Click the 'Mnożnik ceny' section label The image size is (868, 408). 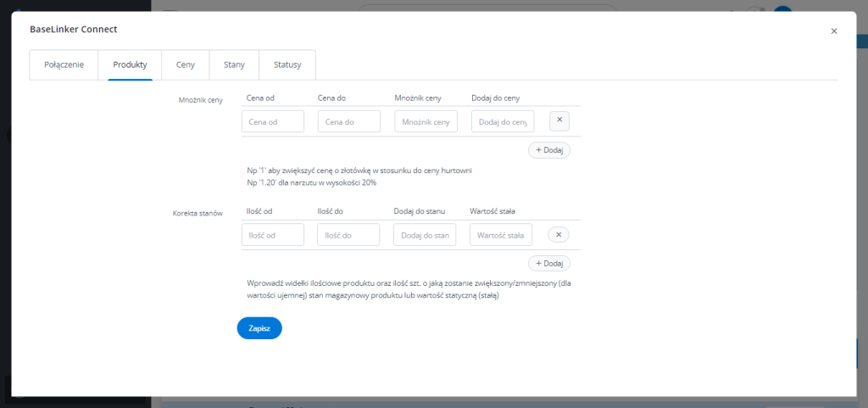[x=200, y=100]
